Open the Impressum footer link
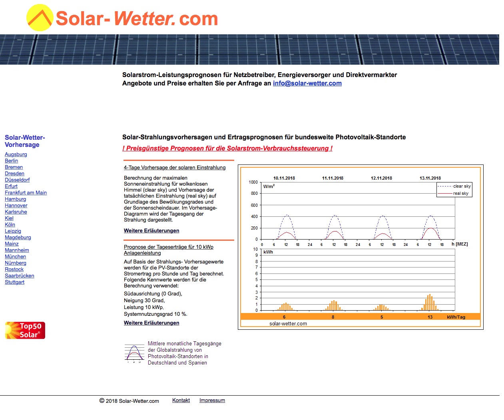The image size is (504, 420). click(212, 400)
